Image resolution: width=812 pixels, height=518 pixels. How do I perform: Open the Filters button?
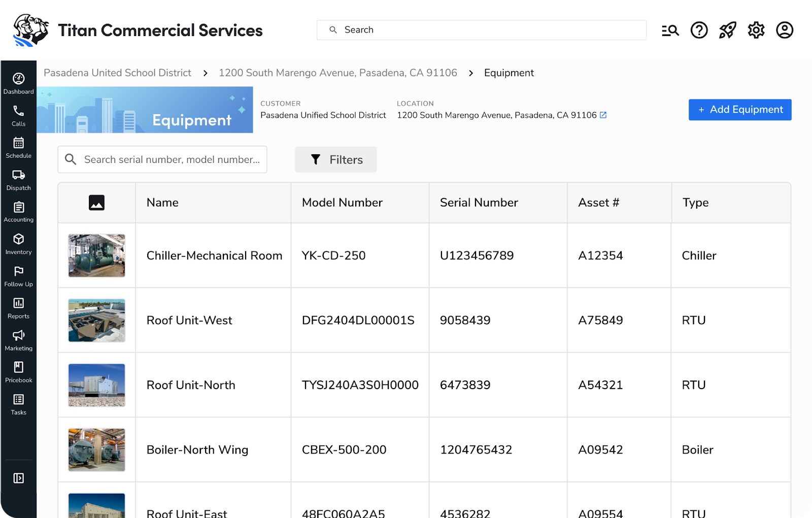coord(336,160)
